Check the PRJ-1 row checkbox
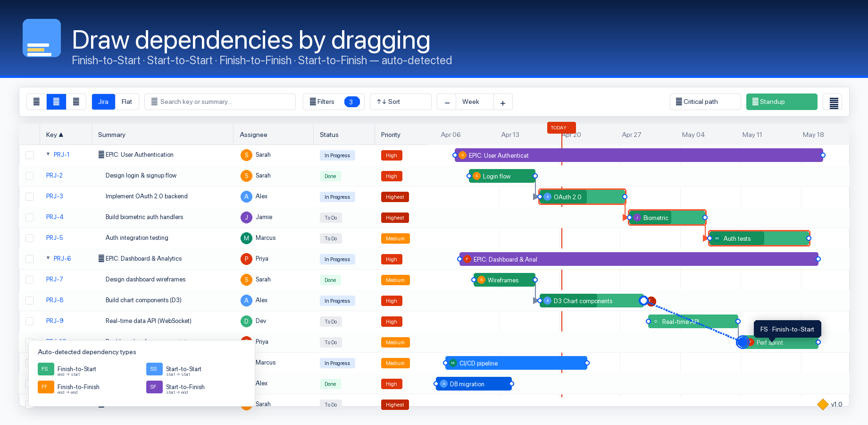Image resolution: width=868 pixels, height=425 pixels. pyautogui.click(x=30, y=155)
